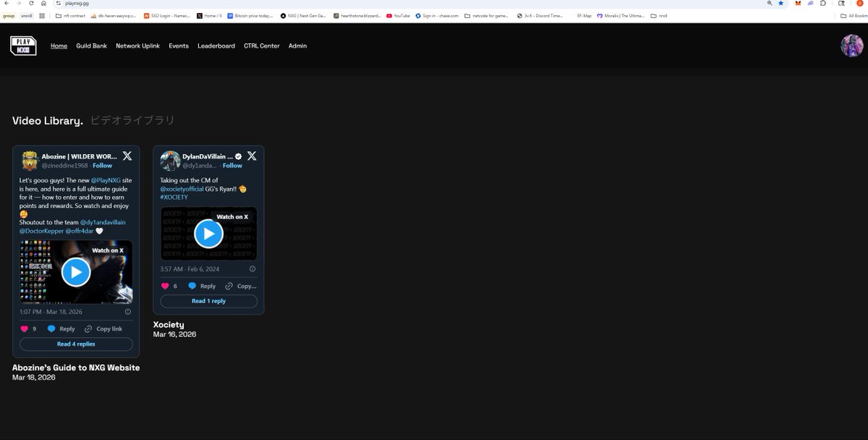Open info icon beside 3:57 AM timestamp

click(x=252, y=268)
